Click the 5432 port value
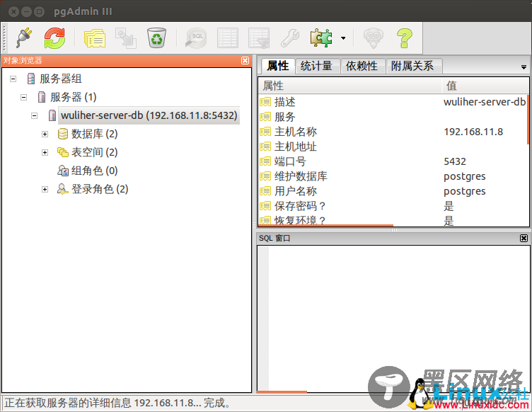532x412 pixels. tap(455, 161)
